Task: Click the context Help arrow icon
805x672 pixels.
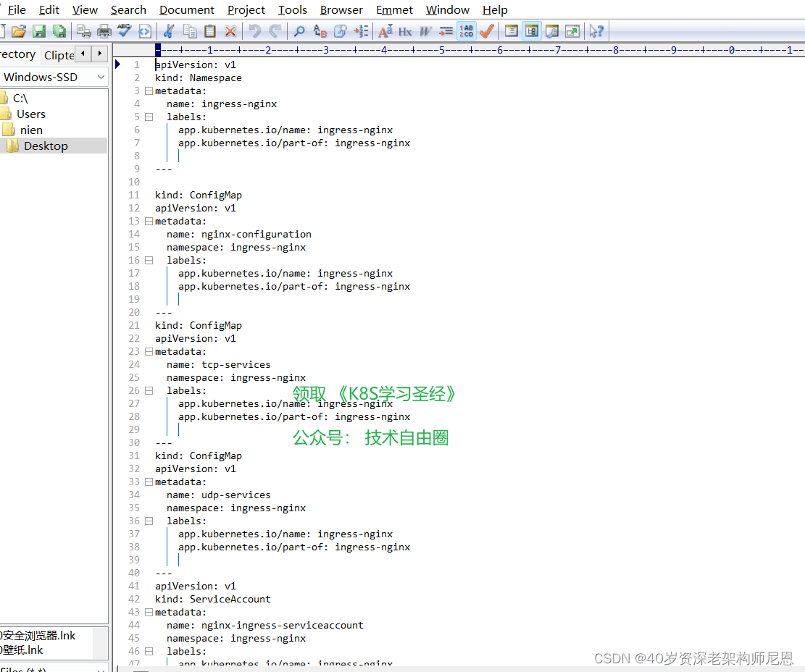Action: click(596, 31)
